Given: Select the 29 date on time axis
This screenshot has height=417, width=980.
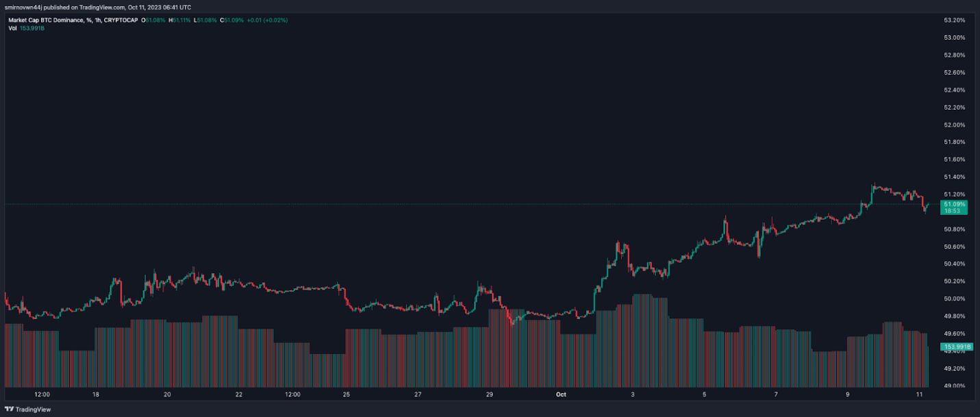Looking at the screenshot, I should coord(490,394).
